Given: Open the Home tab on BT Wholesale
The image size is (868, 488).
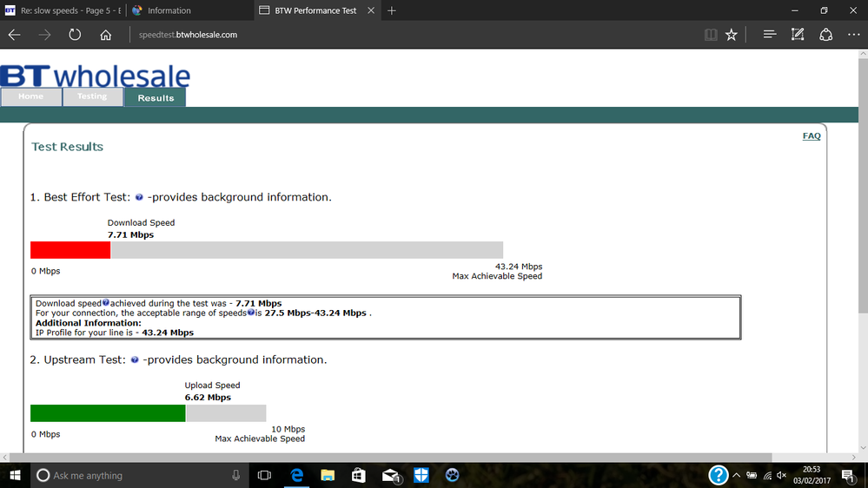Looking at the screenshot, I should click(31, 96).
